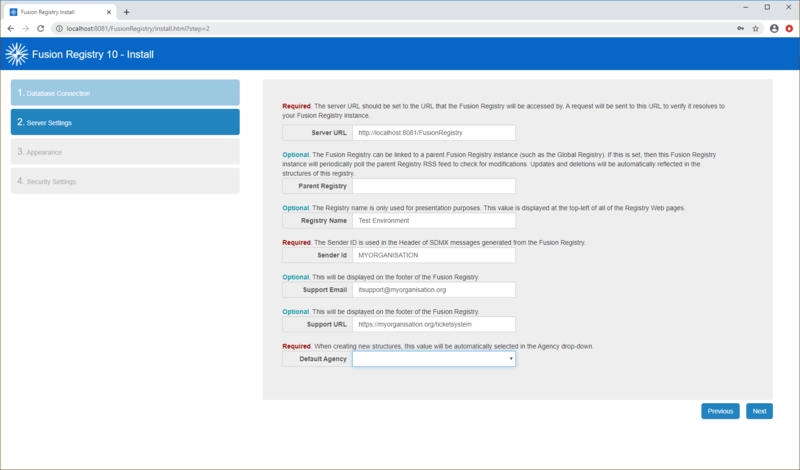The height and width of the screenshot is (470, 800).
Task: Click the Next button
Action: pos(759,411)
